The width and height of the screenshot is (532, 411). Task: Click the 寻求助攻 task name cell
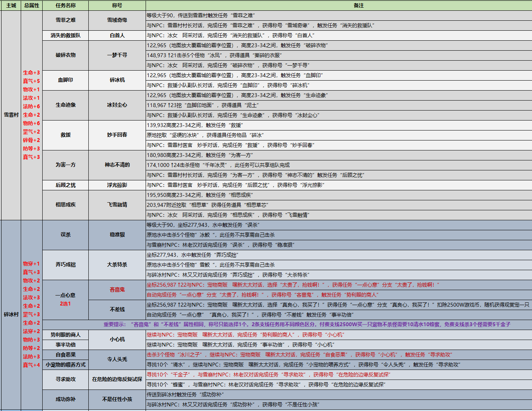[66, 380]
